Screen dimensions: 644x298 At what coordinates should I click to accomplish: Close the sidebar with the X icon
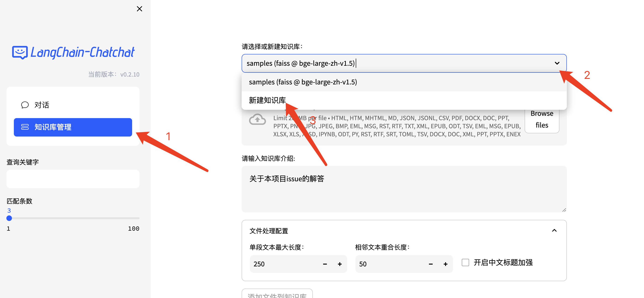click(140, 9)
